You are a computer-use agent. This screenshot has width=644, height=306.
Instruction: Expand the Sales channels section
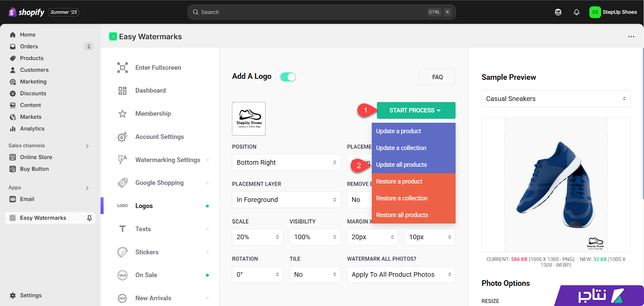(x=87, y=146)
